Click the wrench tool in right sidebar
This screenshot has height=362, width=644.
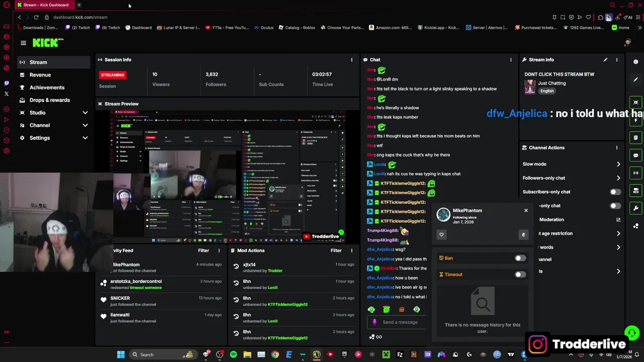[636, 208]
